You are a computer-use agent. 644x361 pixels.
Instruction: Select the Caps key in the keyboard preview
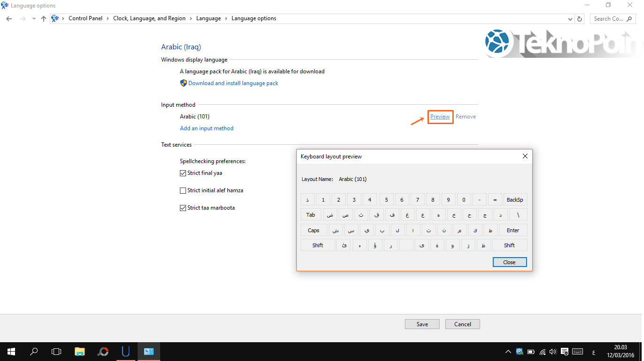click(313, 230)
